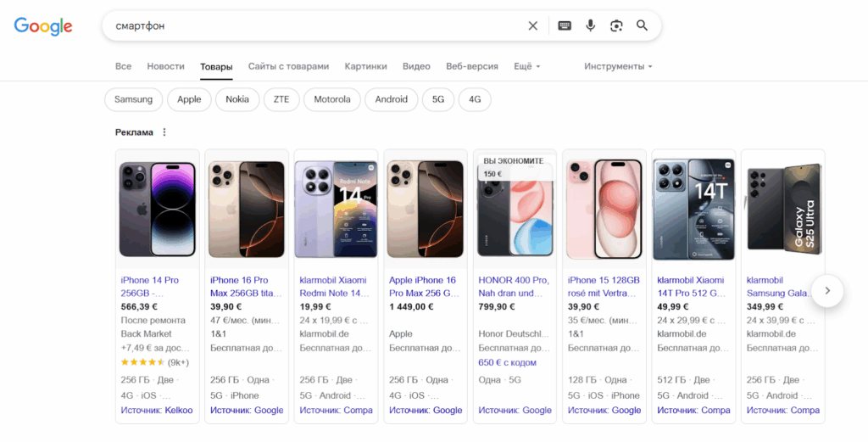Open the HONOR 400 Pro, Nah dran link
Viewport: 868px width, 442px height.
pyautogui.click(x=514, y=287)
